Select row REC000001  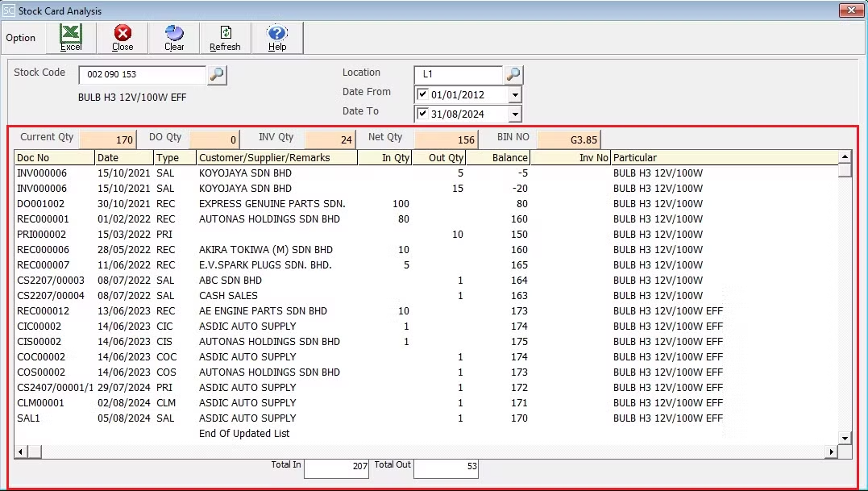click(x=427, y=219)
